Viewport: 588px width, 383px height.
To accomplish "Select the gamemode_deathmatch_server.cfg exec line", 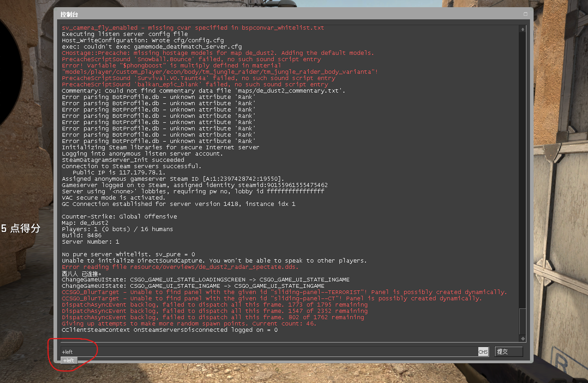I will 151,47.
